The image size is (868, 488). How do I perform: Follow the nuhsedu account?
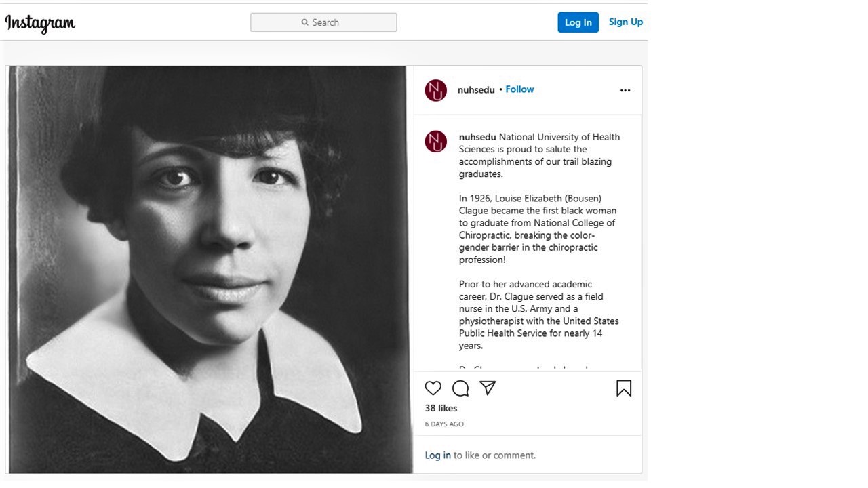coord(519,89)
